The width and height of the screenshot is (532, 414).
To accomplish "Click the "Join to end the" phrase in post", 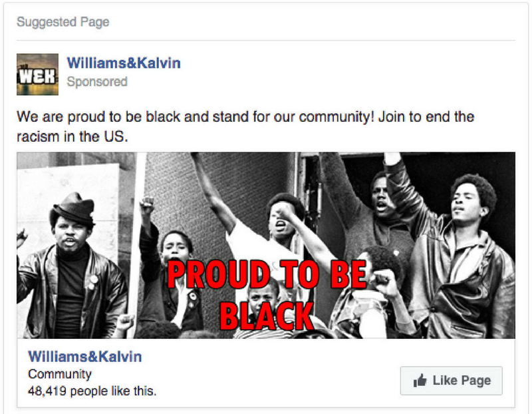I will (426, 117).
